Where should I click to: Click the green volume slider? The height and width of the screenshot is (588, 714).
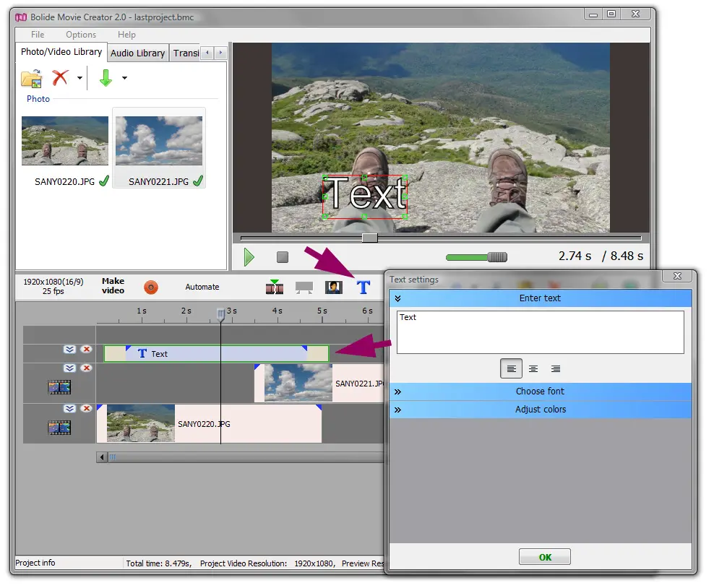click(x=476, y=257)
